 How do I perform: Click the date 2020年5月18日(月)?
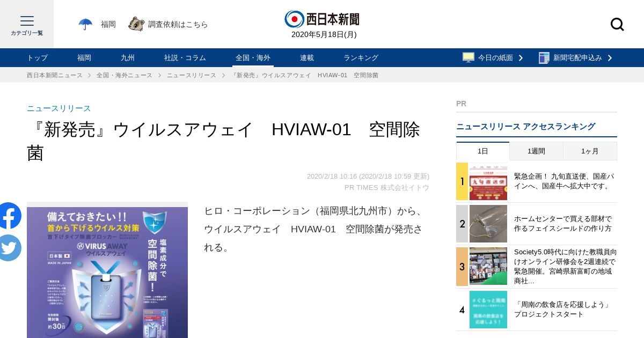tap(324, 35)
